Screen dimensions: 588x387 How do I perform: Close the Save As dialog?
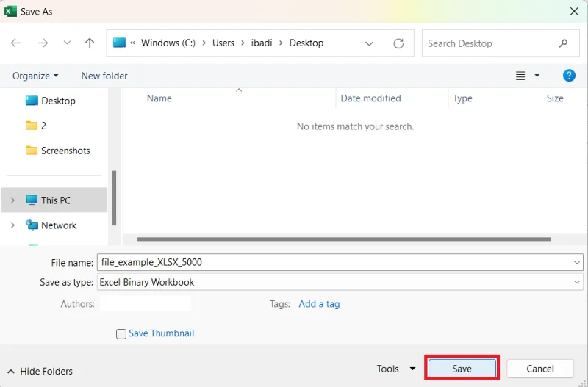coord(574,12)
